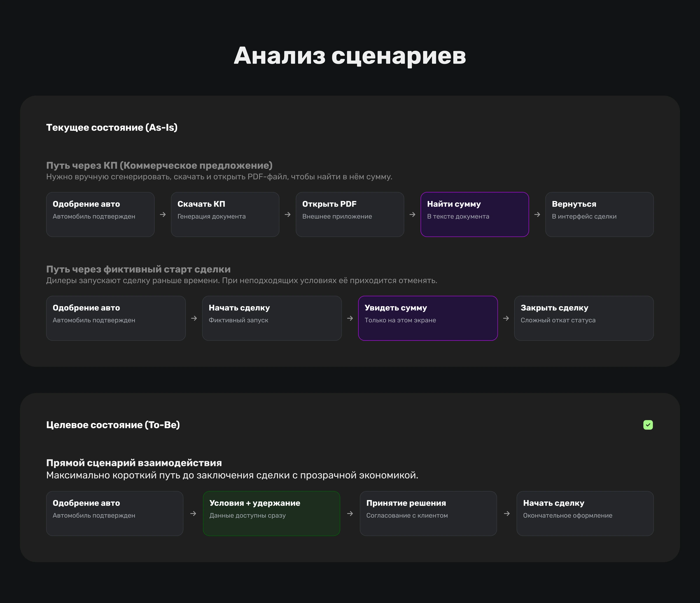
Task: Click 'Путь через фиктивный старт сделки' heading
Action: tap(139, 269)
